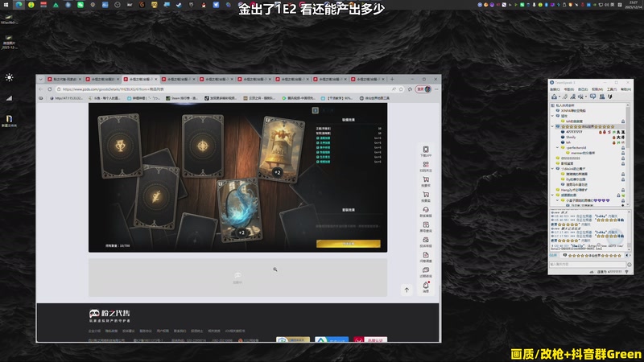
Task: Select the golden bell card
Action: pos(281,149)
